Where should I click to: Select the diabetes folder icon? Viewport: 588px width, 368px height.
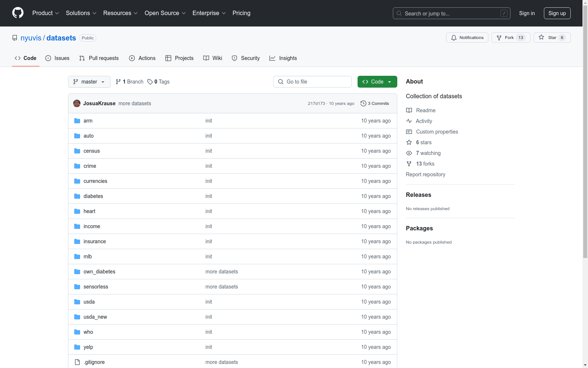coord(77,196)
